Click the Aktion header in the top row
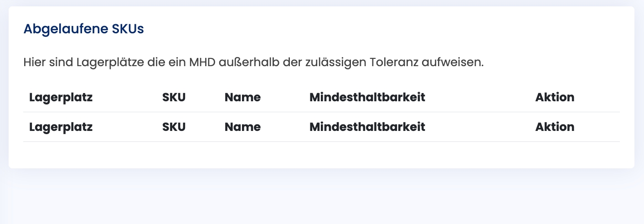 [555, 97]
